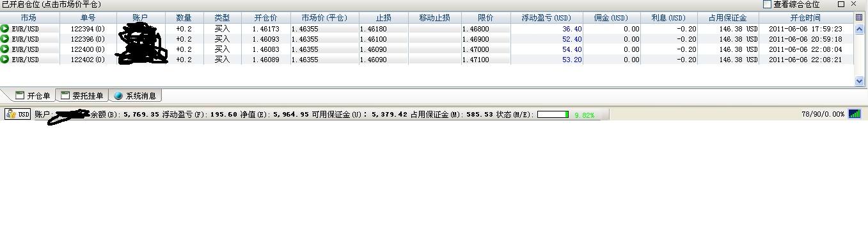Click open time 2011-06-06 17:59:23
The width and height of the screenshot is (868, 246).
pos(806,29)
